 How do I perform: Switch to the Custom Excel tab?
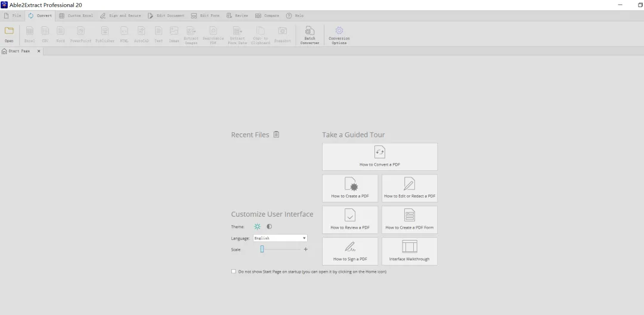(x=76, y=15)
